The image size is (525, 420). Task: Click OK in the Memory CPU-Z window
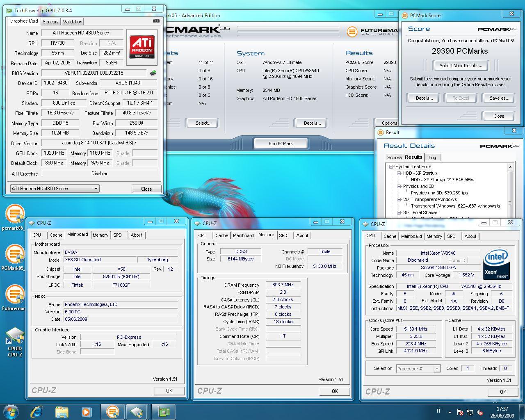pyautogui.click(x=335, y=391)
